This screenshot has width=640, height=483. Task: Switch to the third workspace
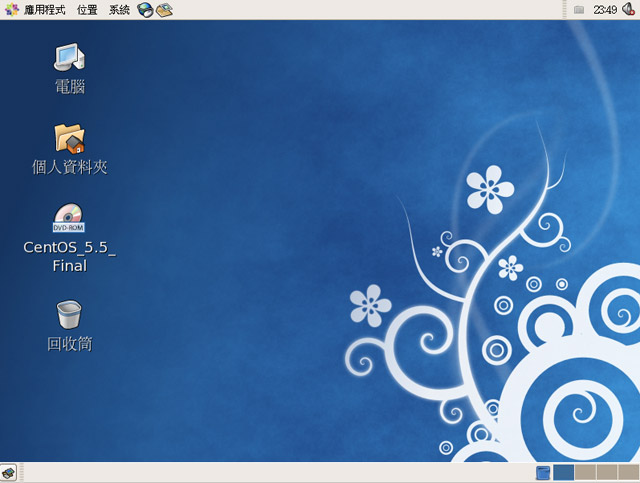607,472
